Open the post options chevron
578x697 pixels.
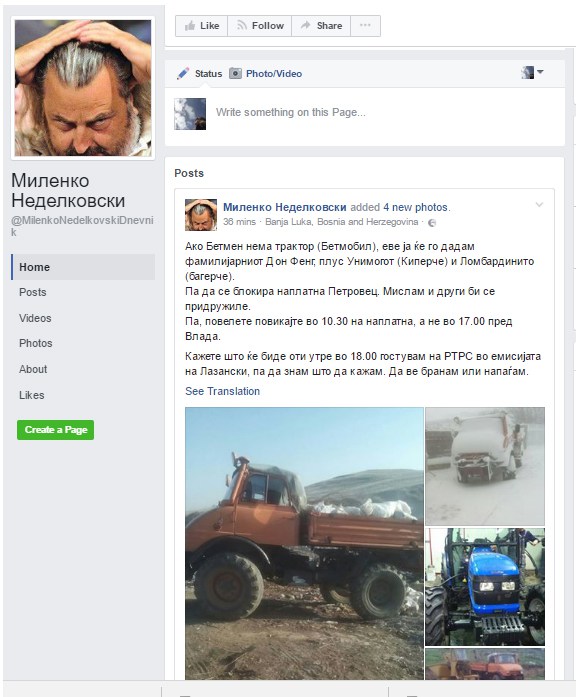[x=539, y=205]
